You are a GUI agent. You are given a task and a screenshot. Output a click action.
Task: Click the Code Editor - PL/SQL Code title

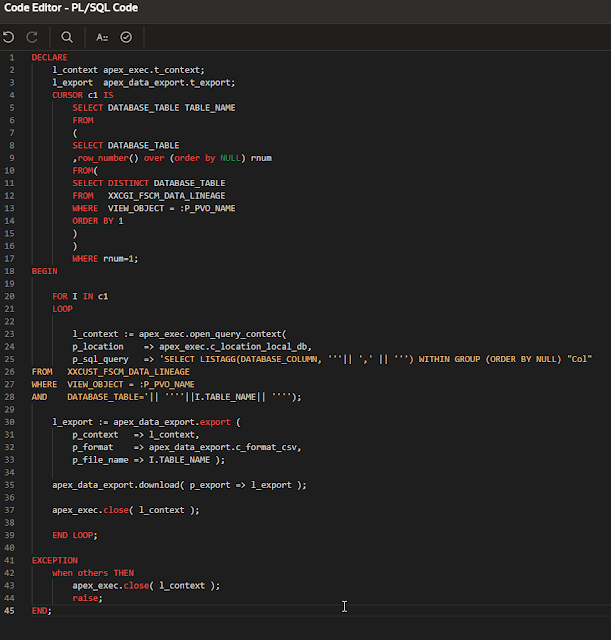[x=71, y=8]
